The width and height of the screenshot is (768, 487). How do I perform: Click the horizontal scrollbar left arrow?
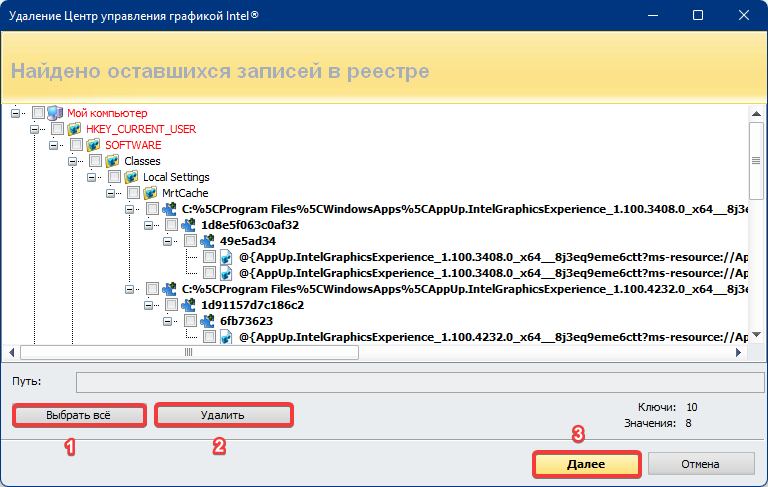click(x=11, y=352)
